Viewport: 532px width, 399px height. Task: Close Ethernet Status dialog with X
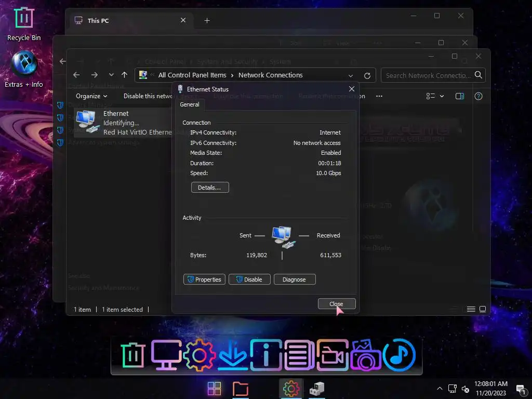[352, 89]
